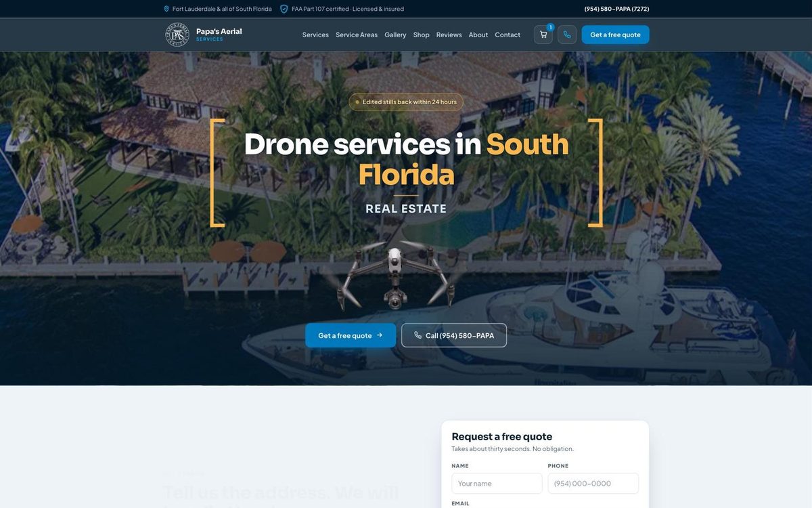Click the 'Drone services in South Florida' headline

pyautogui.click(x=406, y=159)
